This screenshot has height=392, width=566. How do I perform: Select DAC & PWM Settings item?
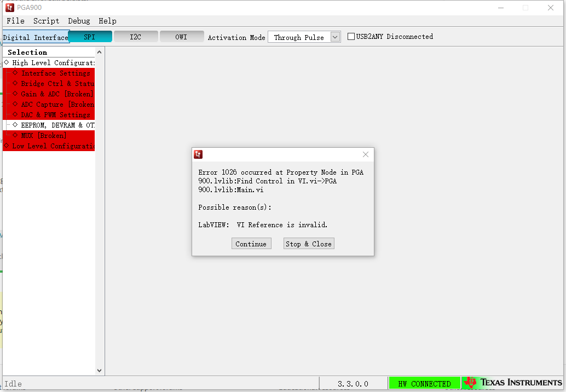point(49,115)
